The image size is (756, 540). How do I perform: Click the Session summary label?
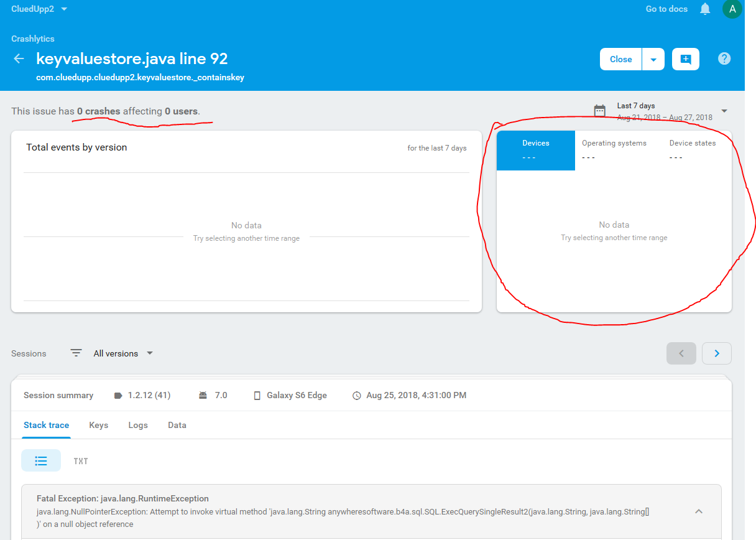58,396
